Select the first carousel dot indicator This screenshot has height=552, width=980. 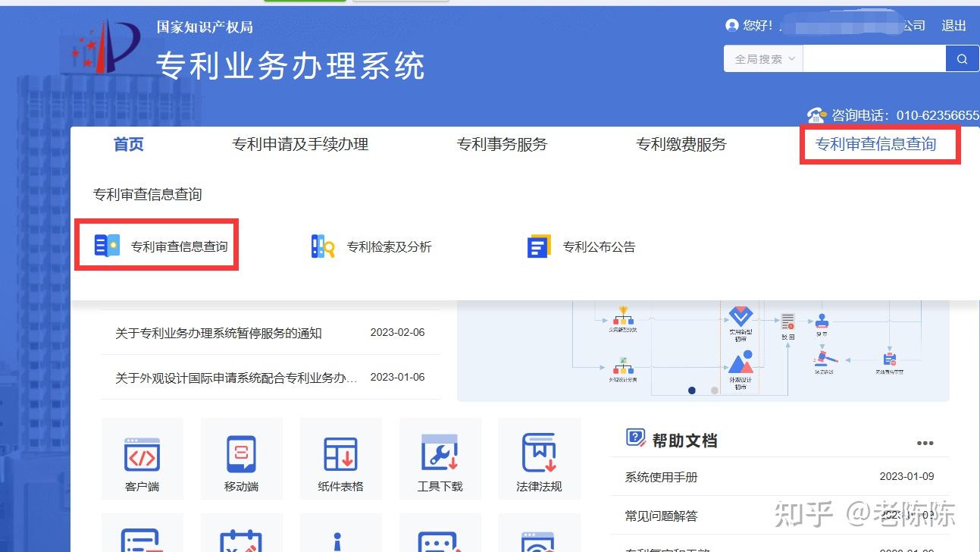tap(692, 390)
